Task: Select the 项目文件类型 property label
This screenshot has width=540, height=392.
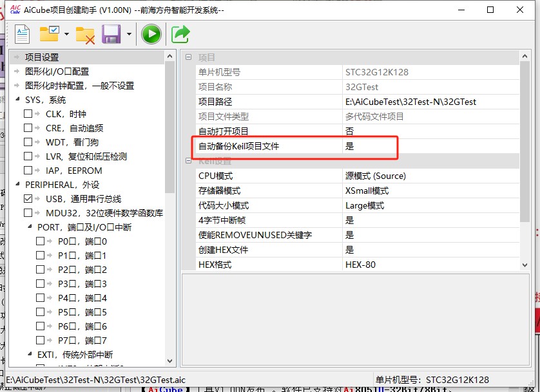Action: coord(224,117)
